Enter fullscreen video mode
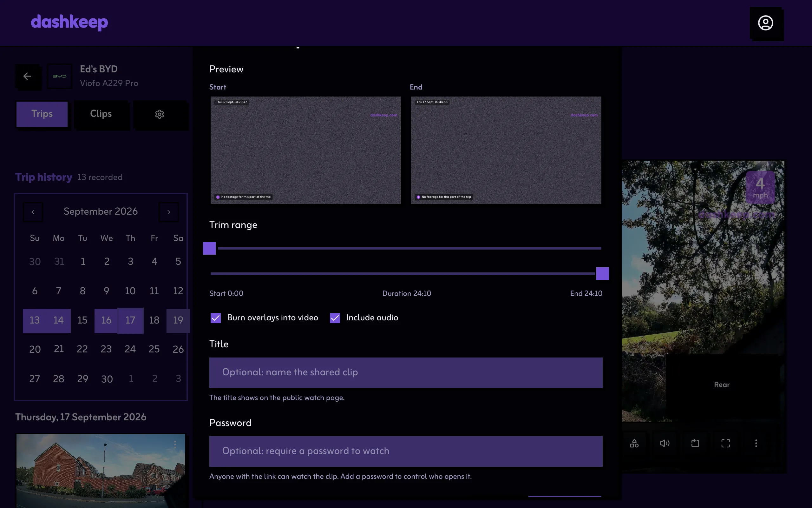 click(x=725, y=443)
